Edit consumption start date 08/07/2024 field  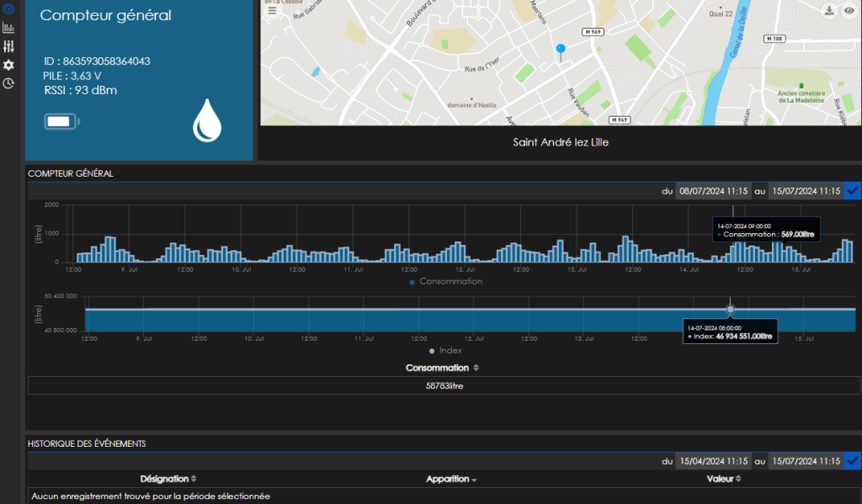[714, 191]
